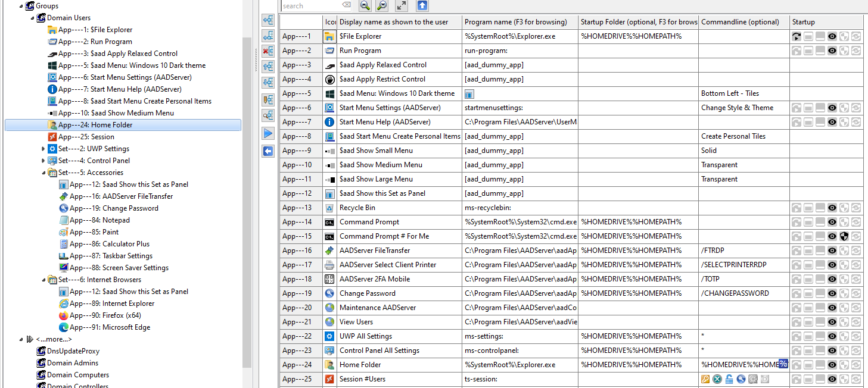The image size is (868, 388).
Task: Click the yellow key icon in Session row
Action: click(x=705, y=379)
